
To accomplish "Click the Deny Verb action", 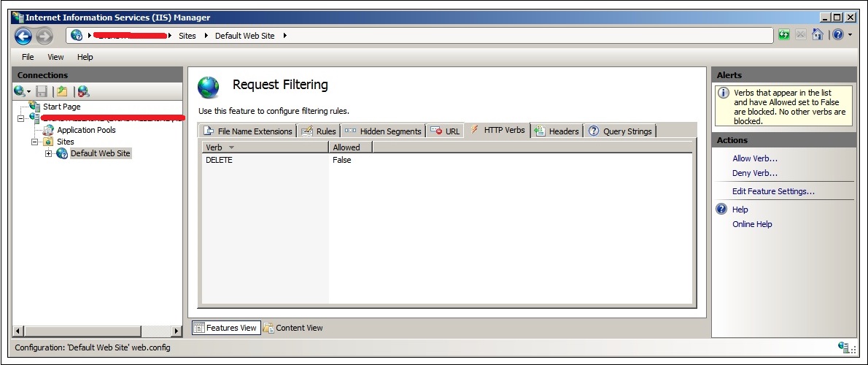I will [x=754, y=173].
